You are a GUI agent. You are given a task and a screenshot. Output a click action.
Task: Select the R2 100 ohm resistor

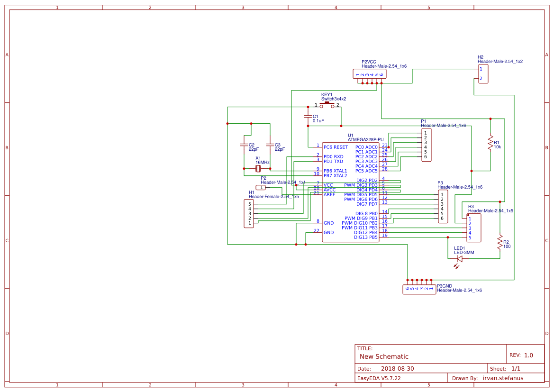[500, 242]
